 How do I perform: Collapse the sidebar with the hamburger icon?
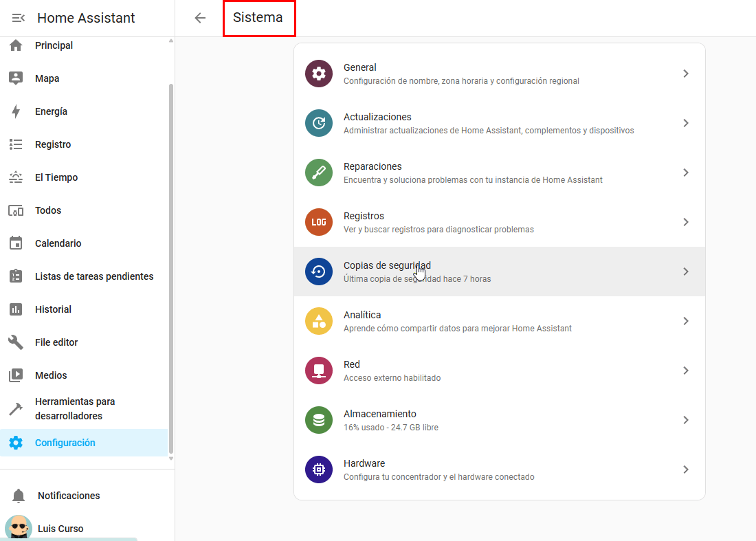[19, 18]
